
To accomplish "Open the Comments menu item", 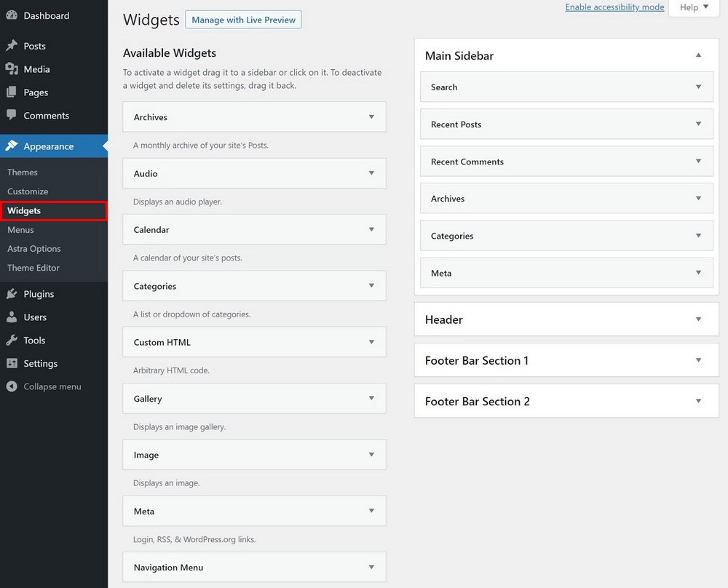I will tap(47, 116).
